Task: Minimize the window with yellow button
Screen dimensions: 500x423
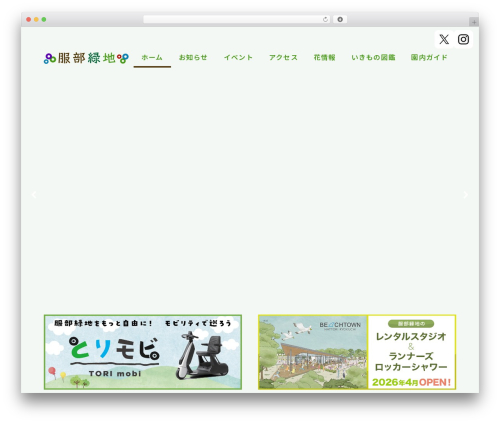Action: click(x=36, y=20)
